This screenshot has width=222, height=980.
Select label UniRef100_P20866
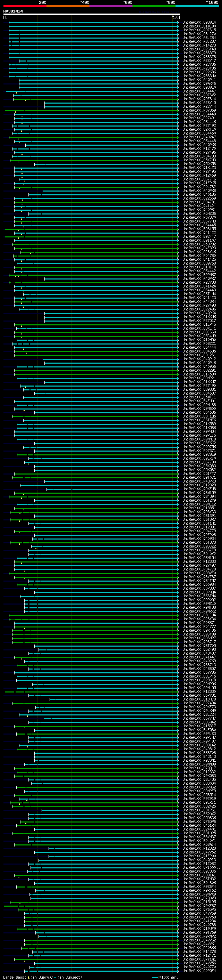coord(199,948)
